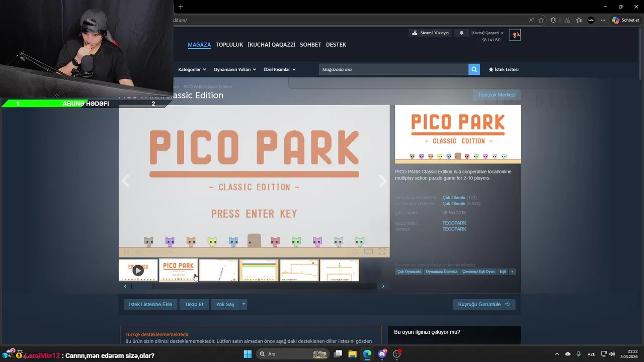Show hidden system tray icons
The width and height of the screenshot is (644, 362).
tap(557, 354)
